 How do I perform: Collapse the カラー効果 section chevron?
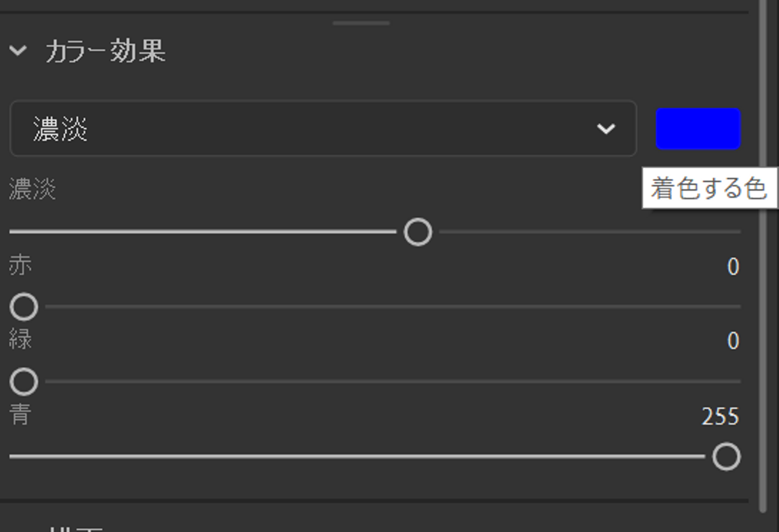point(18,51)
